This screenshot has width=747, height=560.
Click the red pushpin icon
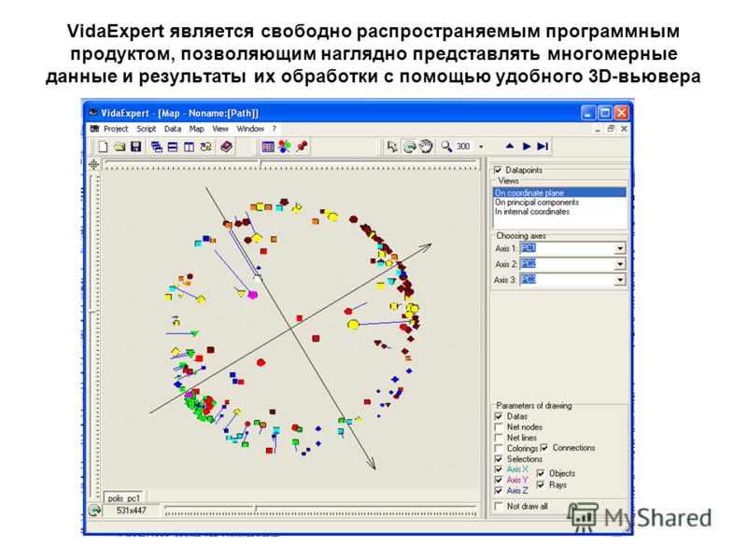302,147
